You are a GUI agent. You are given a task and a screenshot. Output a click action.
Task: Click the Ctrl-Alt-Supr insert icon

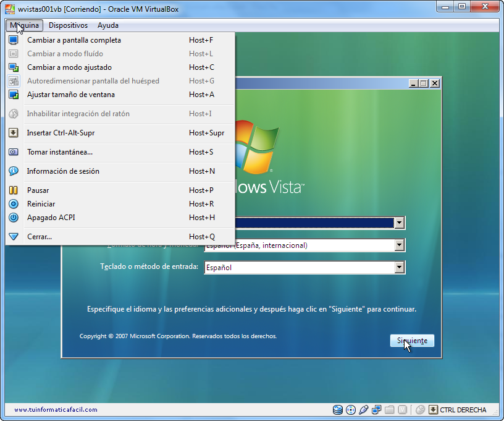[x=13, y=133]
